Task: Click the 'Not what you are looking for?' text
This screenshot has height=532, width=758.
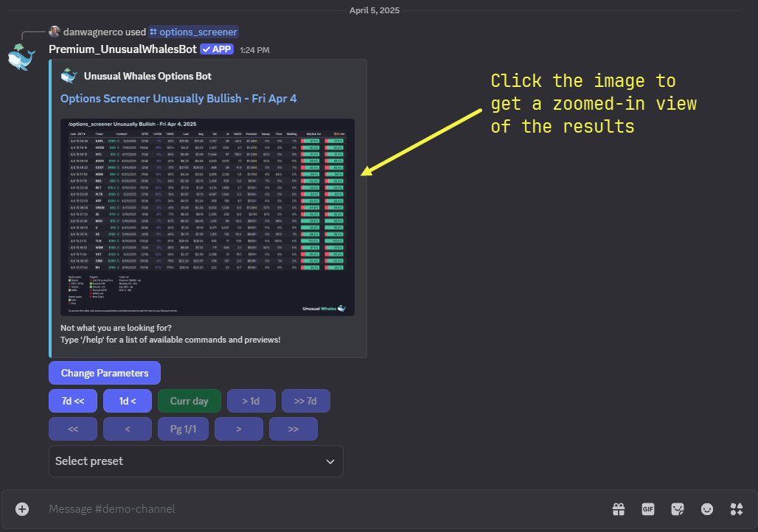Action: pos(116,328)
